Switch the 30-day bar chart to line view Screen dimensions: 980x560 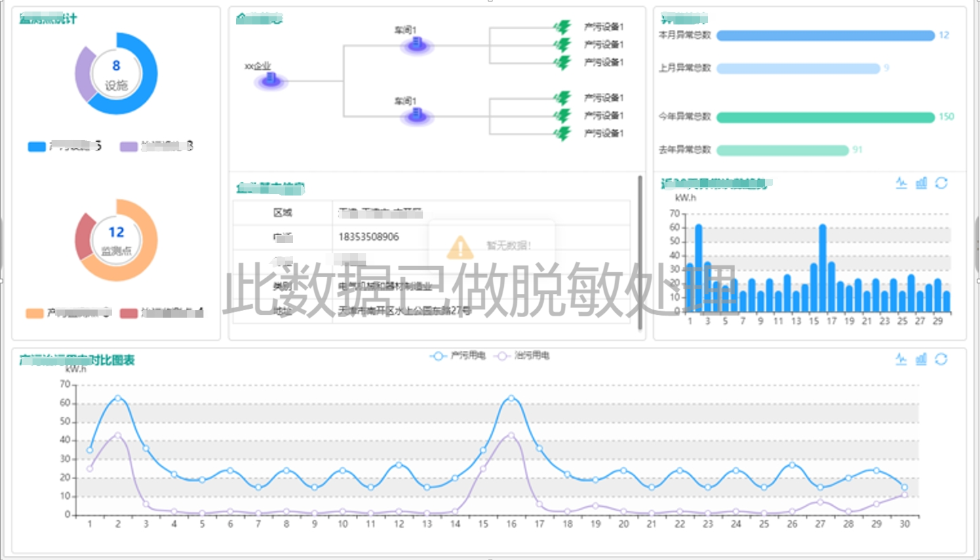[901, 183]
